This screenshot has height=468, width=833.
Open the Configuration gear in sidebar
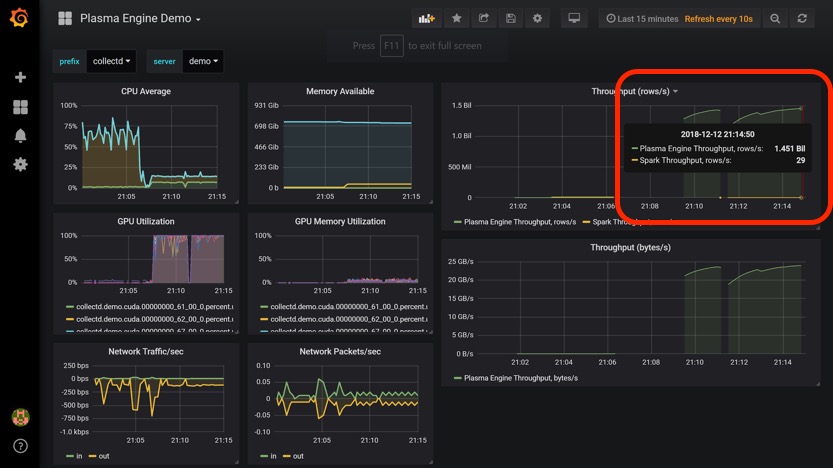point(20,164)
